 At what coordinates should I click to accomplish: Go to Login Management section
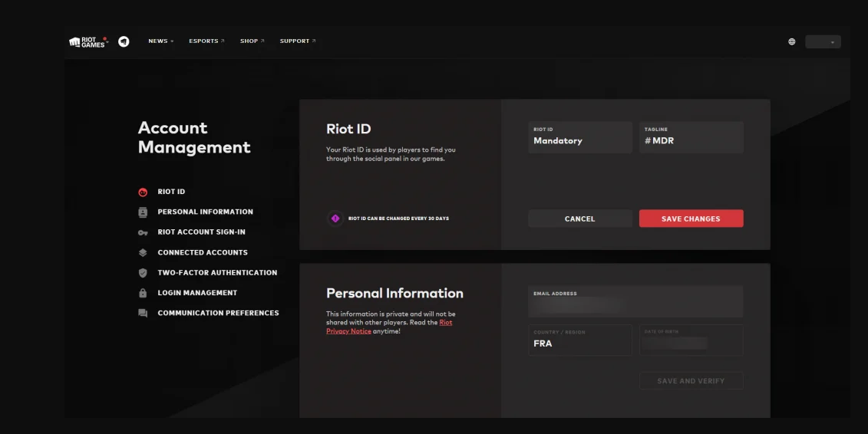pos(198,293)
